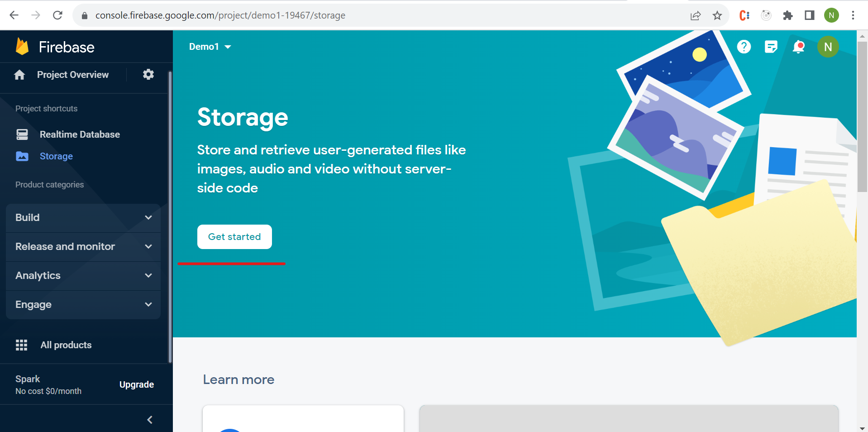Expand the Build category
Screen dimensions: 868x432
[x=83, y=218]
